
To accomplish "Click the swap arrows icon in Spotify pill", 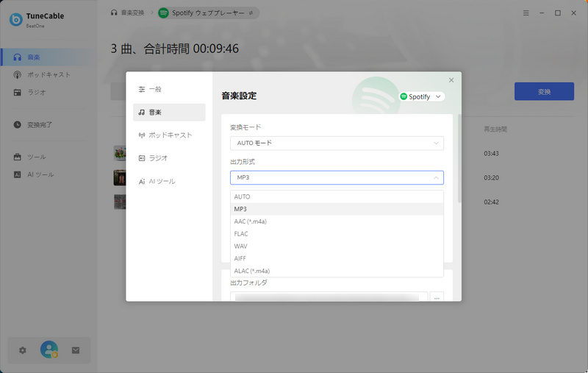I will 251,13.
